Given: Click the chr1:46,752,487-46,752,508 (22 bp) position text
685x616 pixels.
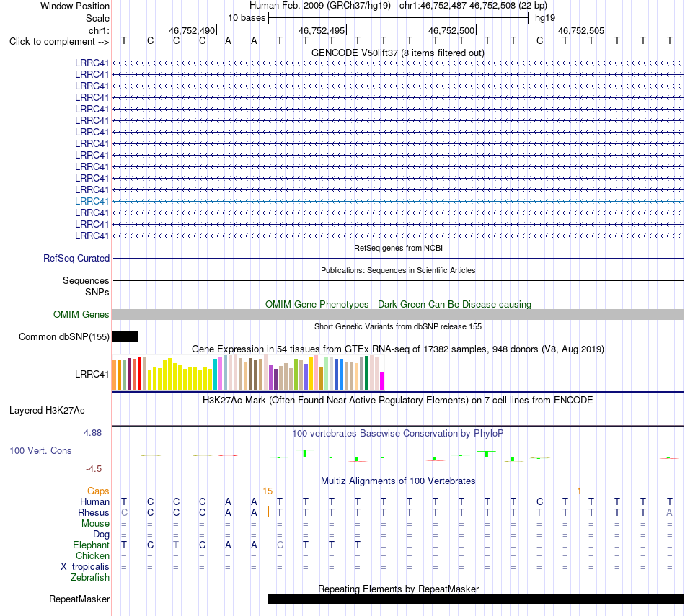Looking at the screenshot, I should click(x=473, y=6).
